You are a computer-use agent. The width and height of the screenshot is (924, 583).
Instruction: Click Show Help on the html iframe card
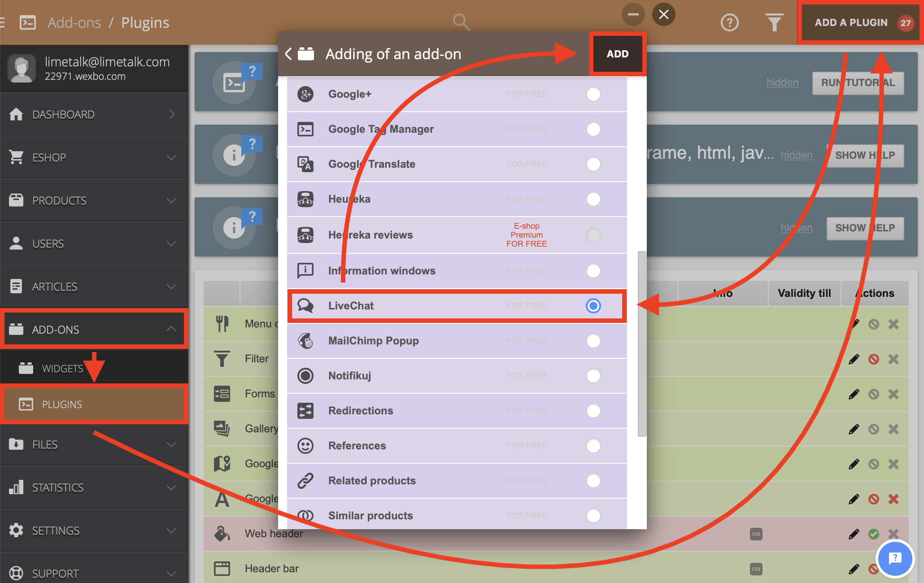pos(865,155)
